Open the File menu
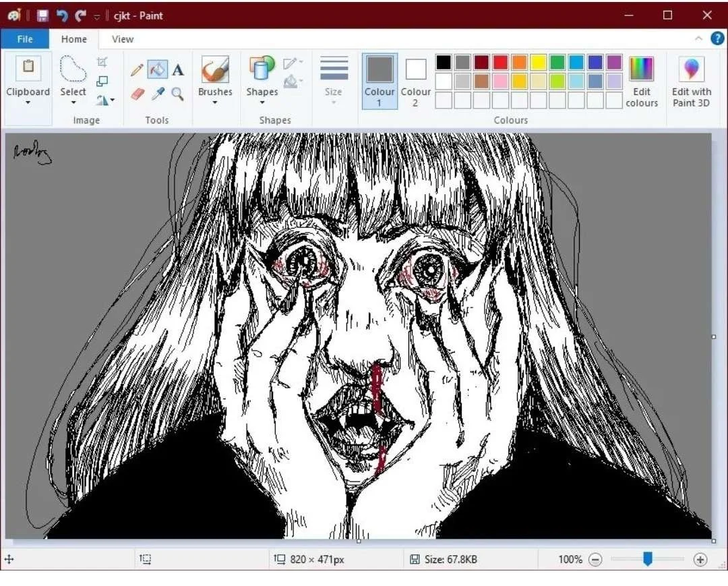Viewport: 728px width, 586px height. tap(25, 39)
